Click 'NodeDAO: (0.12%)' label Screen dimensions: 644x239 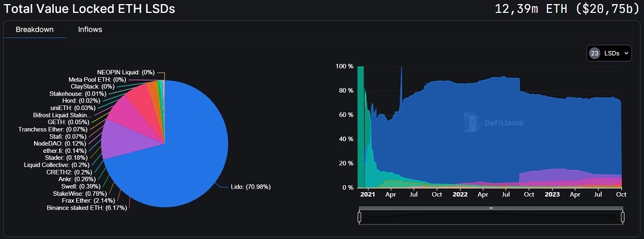click(x=60, y=144)
